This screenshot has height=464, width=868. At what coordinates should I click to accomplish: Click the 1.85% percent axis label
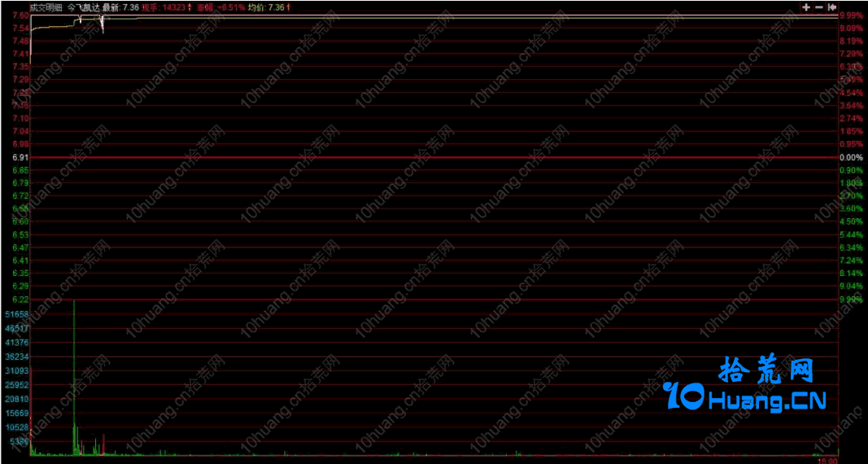tap(852, 131)
